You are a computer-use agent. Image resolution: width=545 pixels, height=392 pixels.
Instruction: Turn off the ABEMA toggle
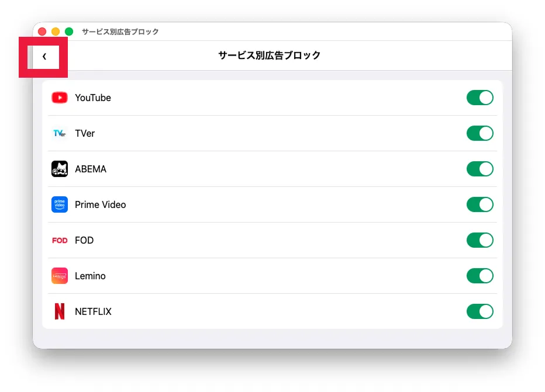[x=480, y=169]
